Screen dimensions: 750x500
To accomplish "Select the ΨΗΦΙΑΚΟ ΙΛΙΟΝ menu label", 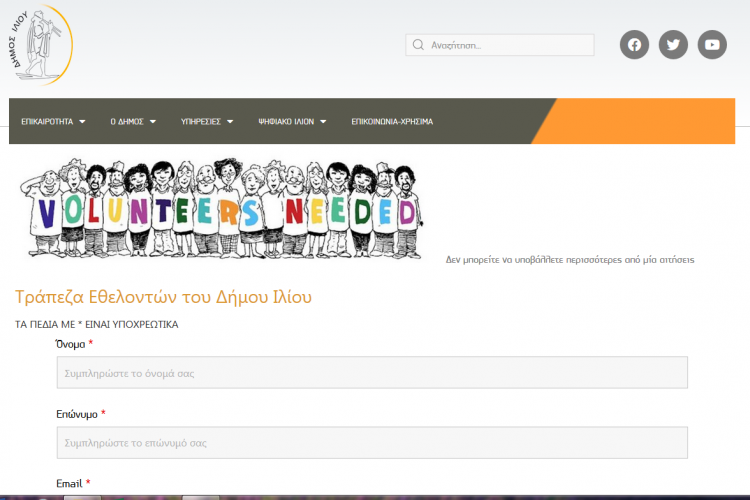I will (x=285, y=122).
